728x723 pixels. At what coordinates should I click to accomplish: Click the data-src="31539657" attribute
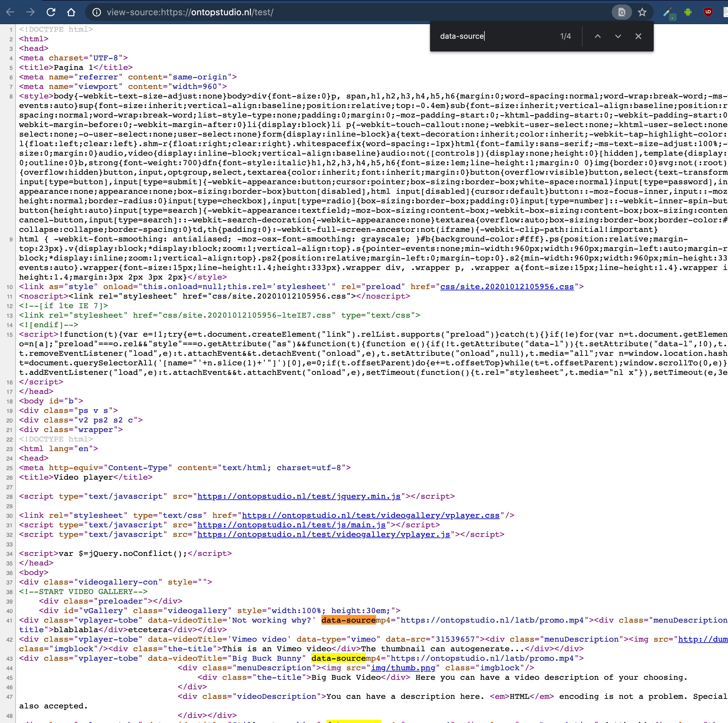point(433,639)
